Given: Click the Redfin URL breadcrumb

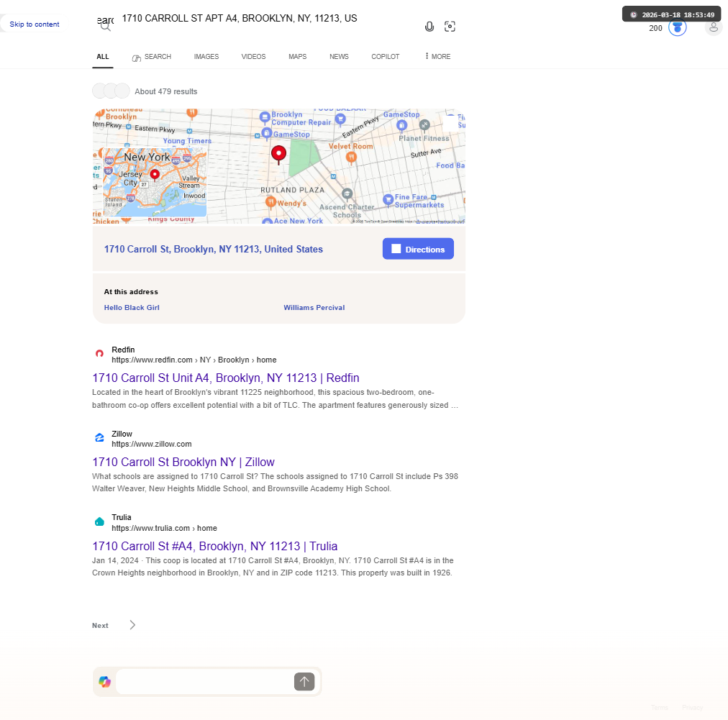Looking at the screenshot, I should click(194, 360).
